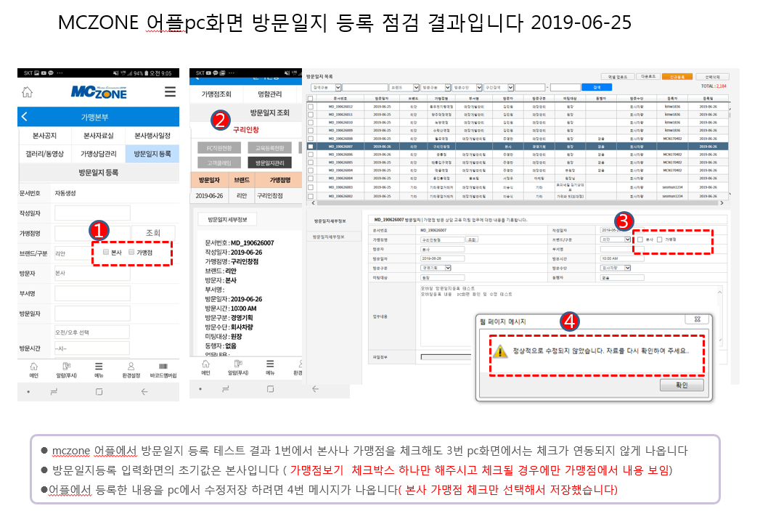Open 바코드멤버쉽 in the left phone's bottom bar
Screen dimensions: 768x532
coord(163,370)
